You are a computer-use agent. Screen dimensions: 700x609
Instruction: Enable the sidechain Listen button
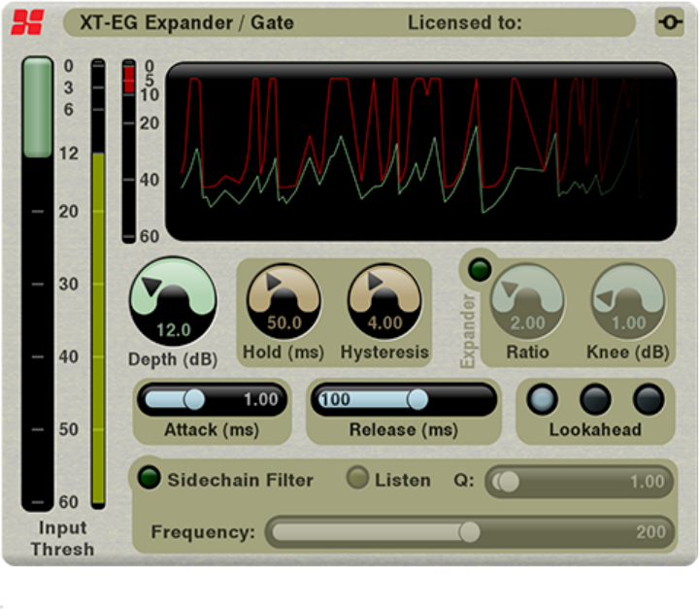[357, 477]
